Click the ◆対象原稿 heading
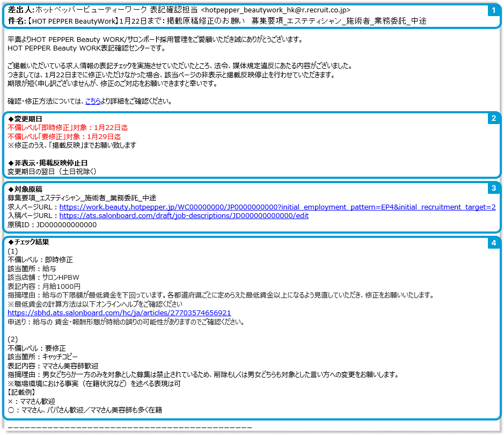 (25, 189)
